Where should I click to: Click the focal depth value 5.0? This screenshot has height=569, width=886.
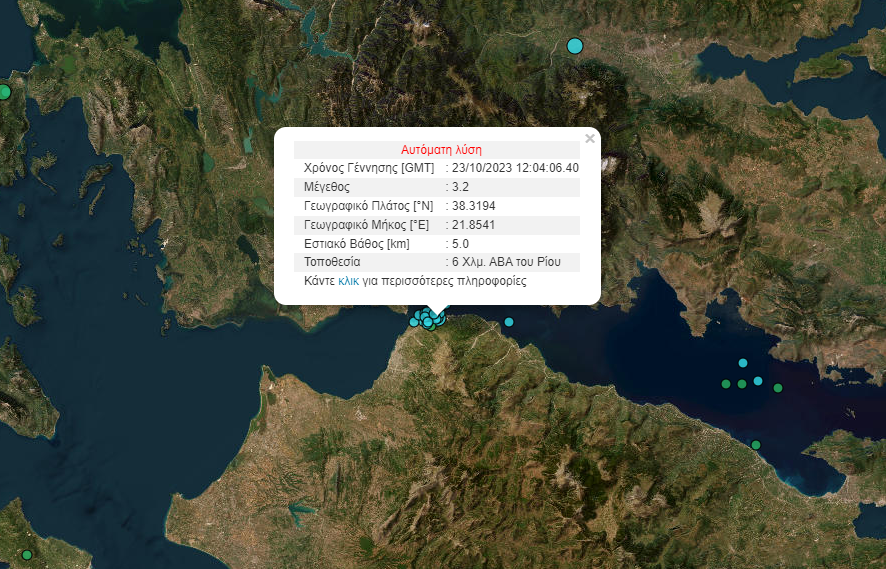pos(461,243)
